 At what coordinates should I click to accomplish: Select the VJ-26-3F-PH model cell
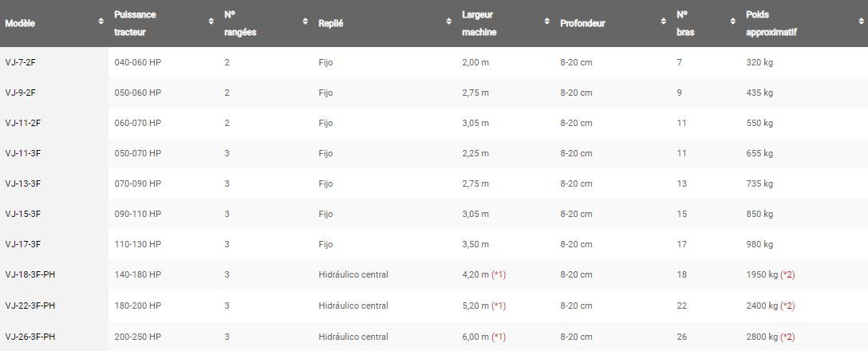point(30,337)
